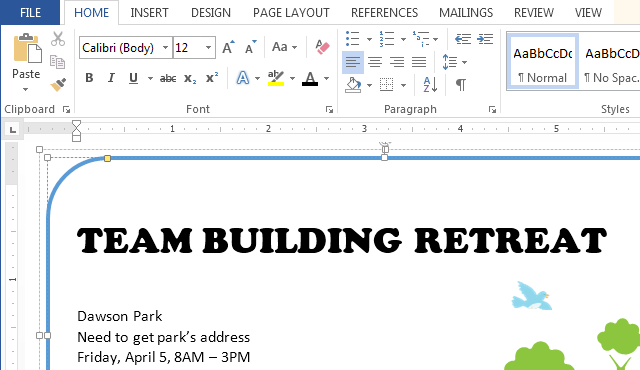Copy selection using the Copy icon
Viewport: 640px width, 370px height.
(x=58, y=62)
